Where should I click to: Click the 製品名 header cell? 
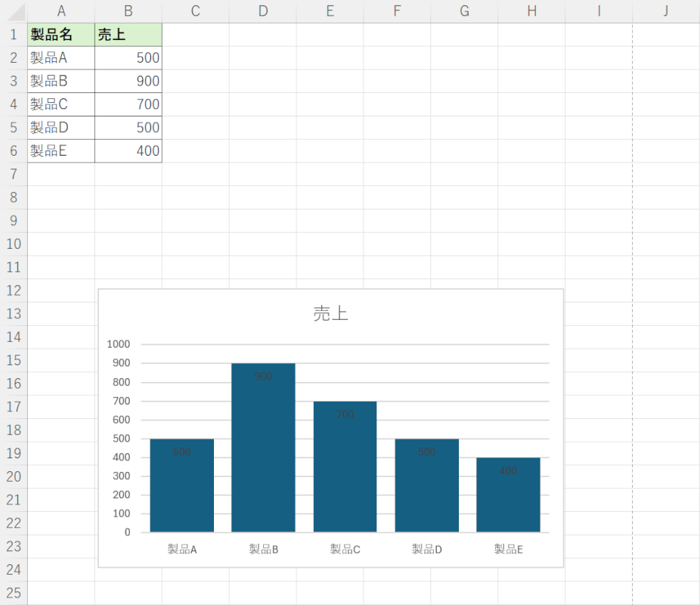click(60, 35)
